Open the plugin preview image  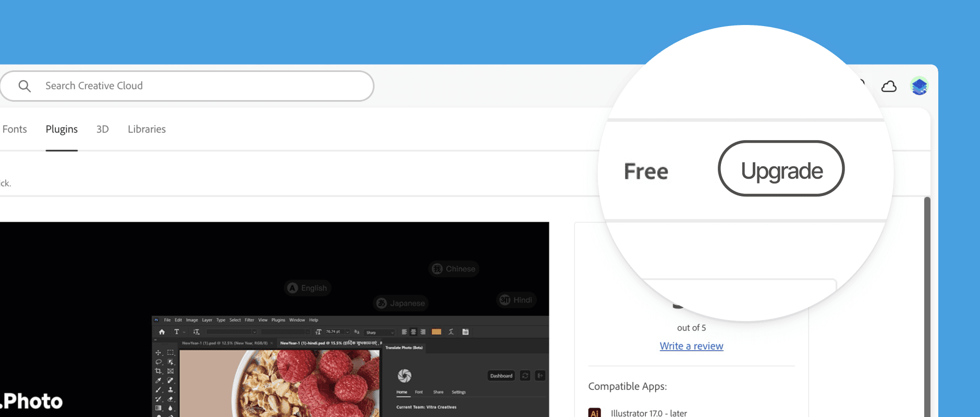274,319
